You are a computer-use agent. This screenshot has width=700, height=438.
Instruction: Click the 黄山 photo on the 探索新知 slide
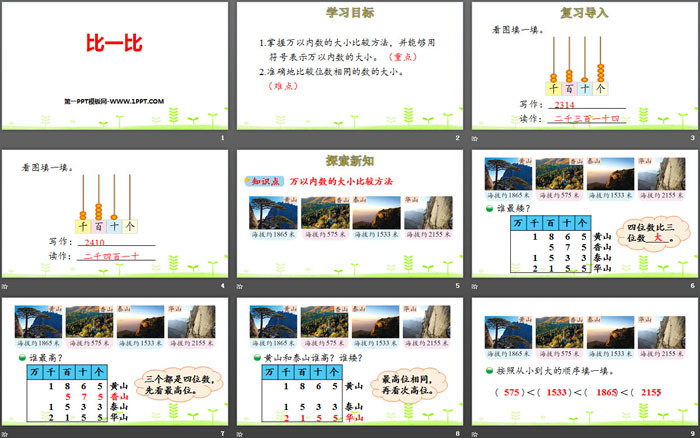click(272, 213)
